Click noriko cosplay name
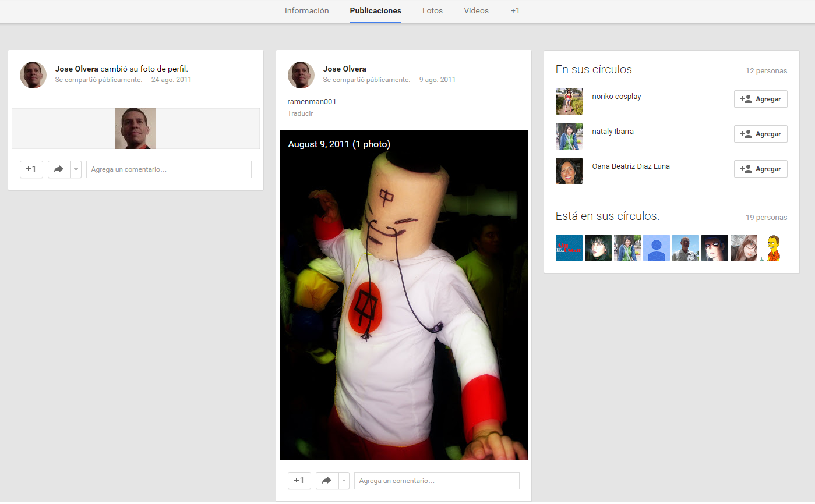Image resolution: width=815 pixels, height=504 pixels. [x=616, y=97]
